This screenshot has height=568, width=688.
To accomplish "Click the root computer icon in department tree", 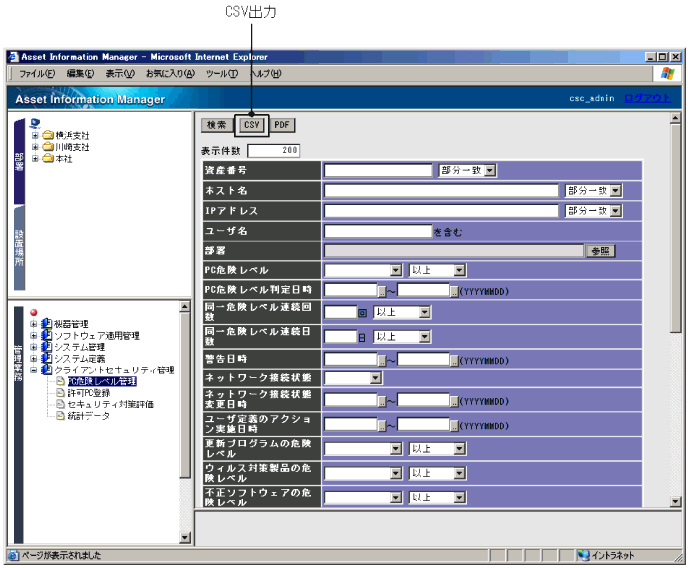I will click(36, 123).
